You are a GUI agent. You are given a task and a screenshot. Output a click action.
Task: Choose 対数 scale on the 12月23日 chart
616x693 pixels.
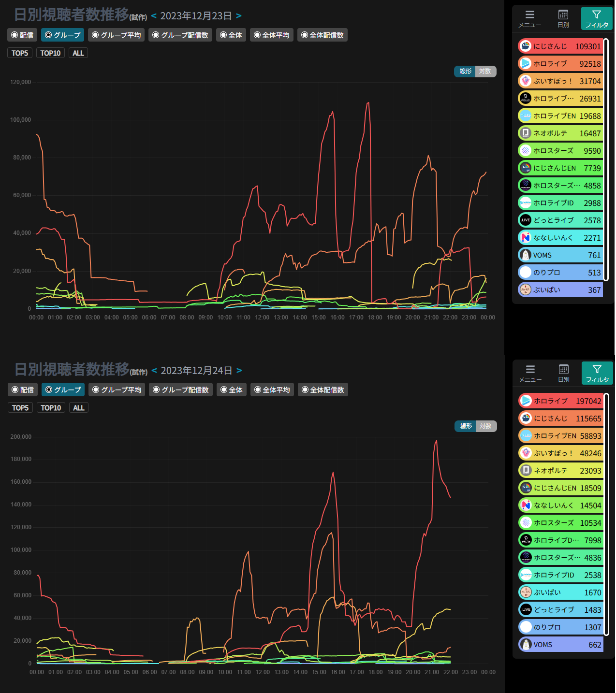[485, 71]
